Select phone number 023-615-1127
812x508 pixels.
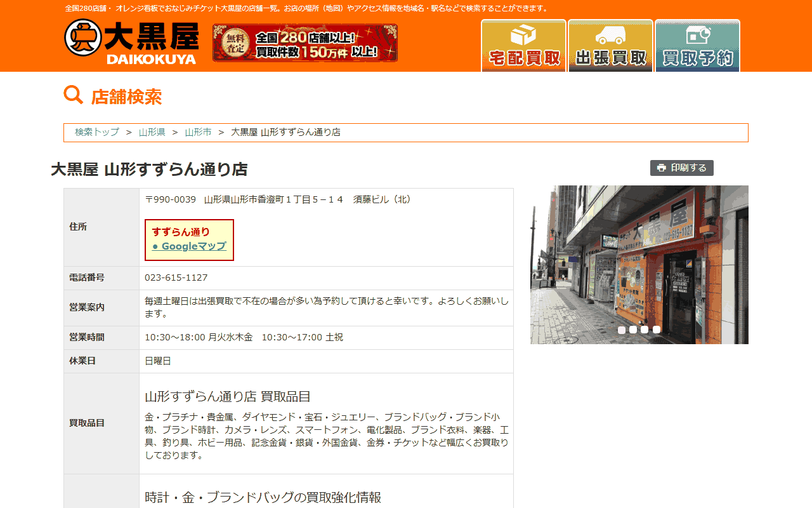pyautogui.click(x=176, y=277)
